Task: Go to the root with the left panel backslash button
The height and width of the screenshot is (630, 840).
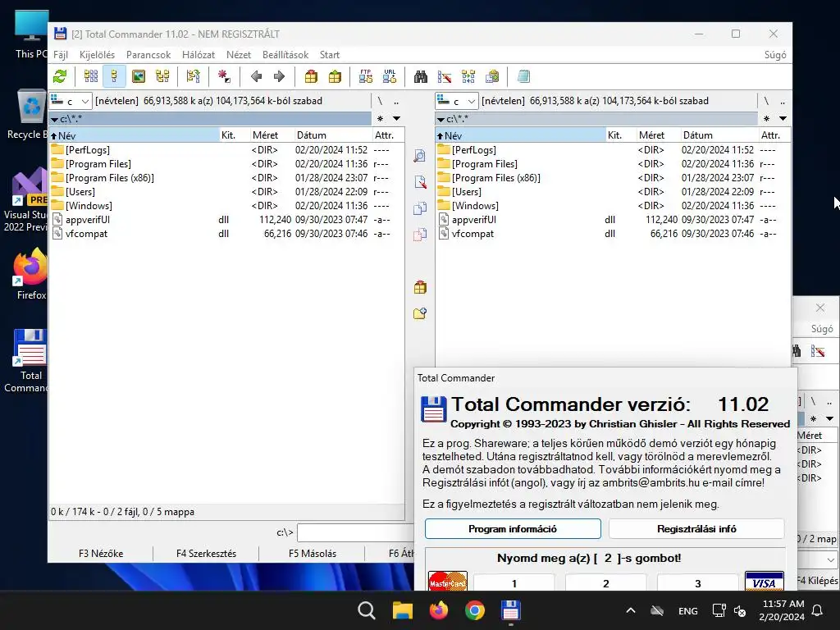Action: (x=380, y=101)
